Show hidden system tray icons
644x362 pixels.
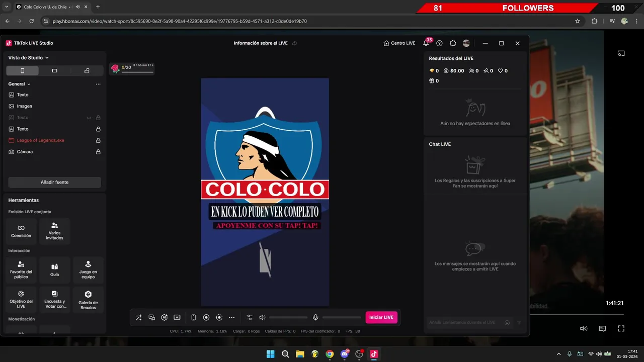pos(558,354)
